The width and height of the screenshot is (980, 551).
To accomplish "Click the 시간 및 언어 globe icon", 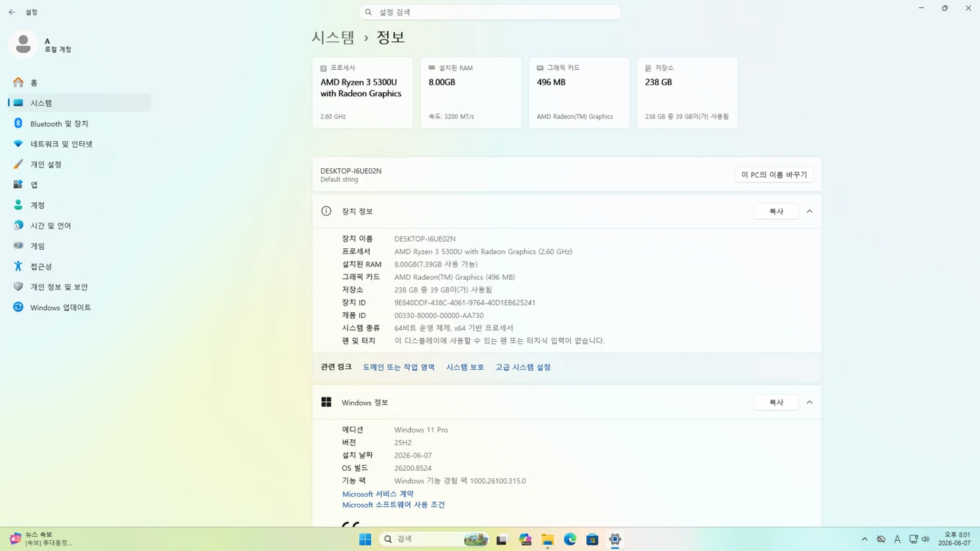I will [18, 226].
